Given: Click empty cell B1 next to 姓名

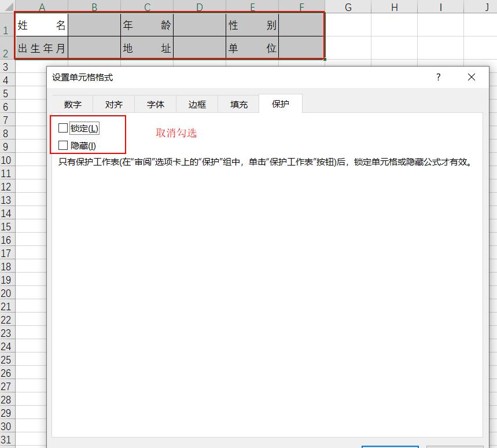Looking at the screenshot, I should point(94,25).
